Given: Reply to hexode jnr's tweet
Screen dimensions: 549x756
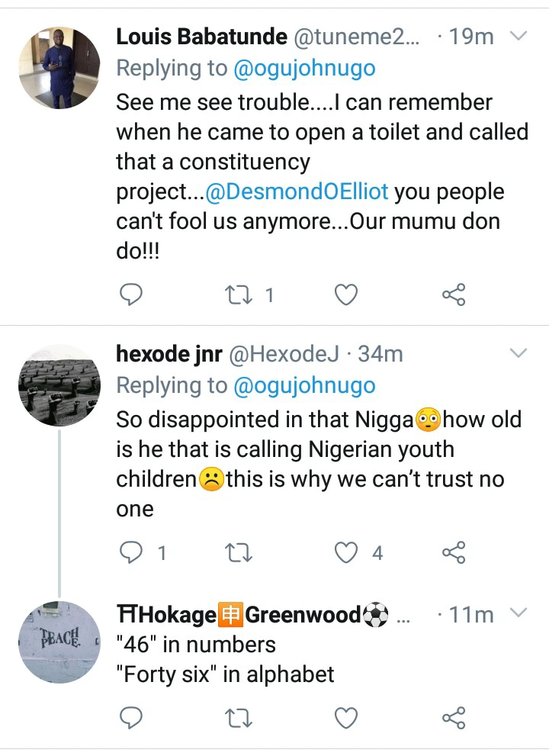Looking at the screenshot, I should coord(133,552).
